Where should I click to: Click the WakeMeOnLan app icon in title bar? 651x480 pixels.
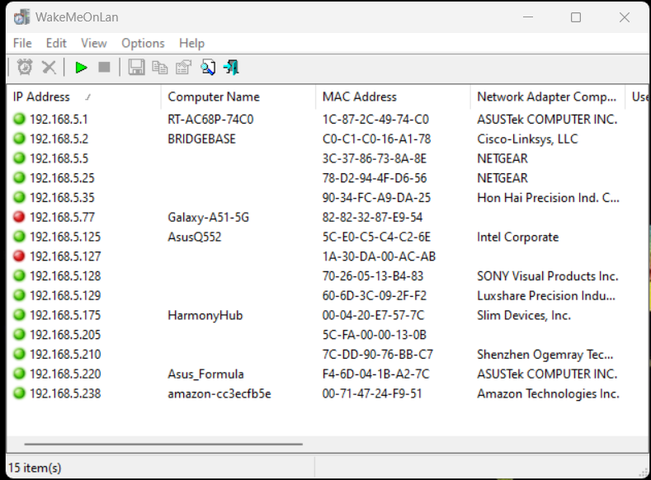[21, 17]
